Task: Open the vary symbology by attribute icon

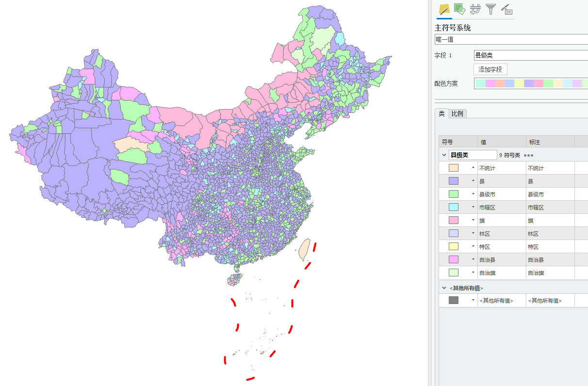Action: pos(459,9)
